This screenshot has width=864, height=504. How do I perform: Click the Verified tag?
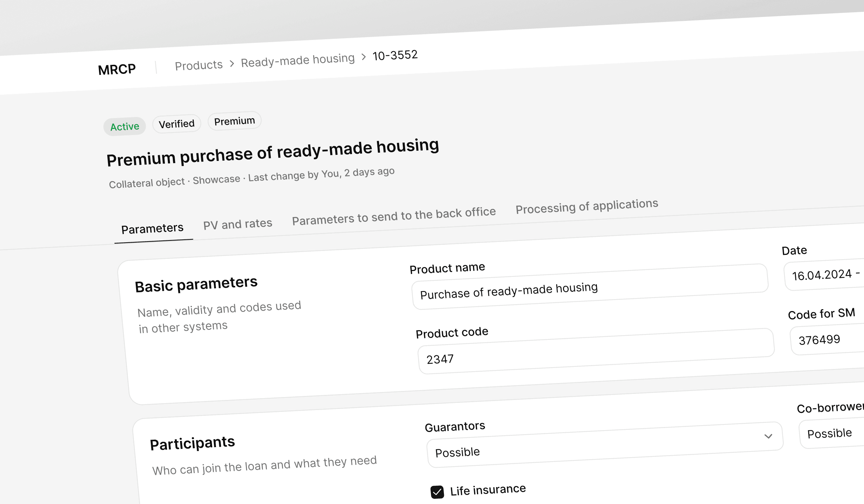[x=176, y=124]
